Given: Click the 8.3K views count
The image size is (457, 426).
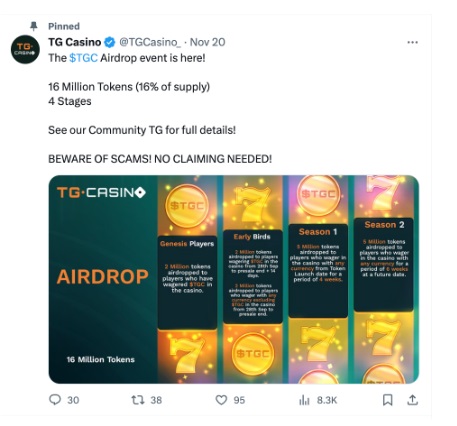Looking at the screenshot, I should (327, 400).
